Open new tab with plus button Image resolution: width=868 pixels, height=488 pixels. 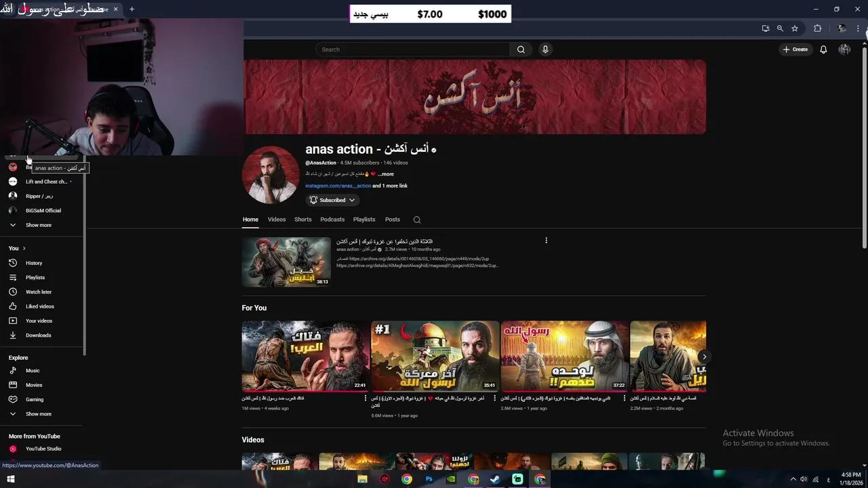[132, 9]
